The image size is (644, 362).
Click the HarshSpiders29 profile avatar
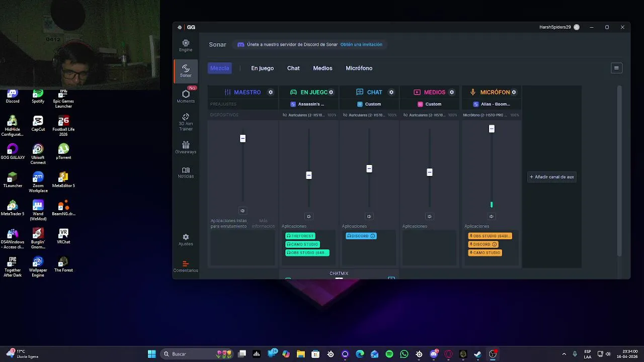pyautogui.click(x=577, y=27)
